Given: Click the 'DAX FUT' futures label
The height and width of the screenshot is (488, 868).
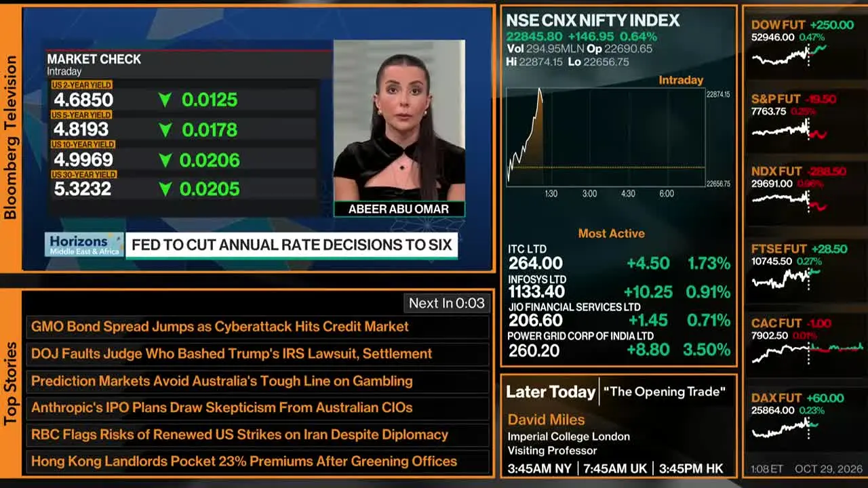Looking at the screenshot, I should 776,398.
